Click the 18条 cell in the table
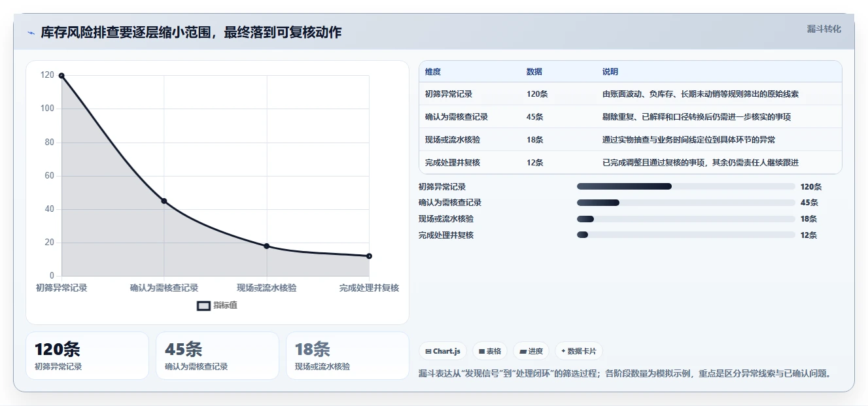This screenshot has height=406, width=868. point(535,140)
